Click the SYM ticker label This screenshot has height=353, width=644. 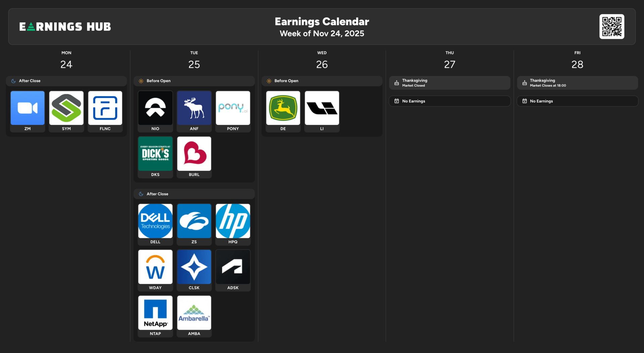66,129
